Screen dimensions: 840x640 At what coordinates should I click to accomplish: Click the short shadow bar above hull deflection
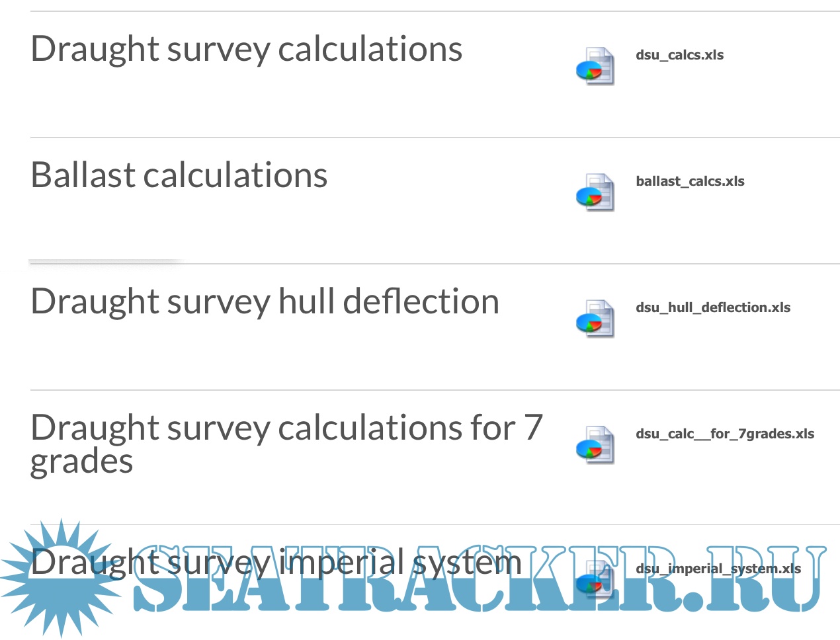pyautogui.click(x=105, y=262)
